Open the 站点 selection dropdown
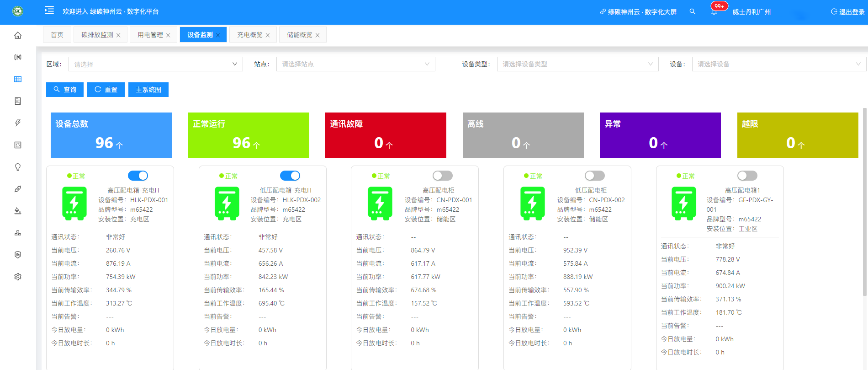868x370 pixels. (356, 64)
